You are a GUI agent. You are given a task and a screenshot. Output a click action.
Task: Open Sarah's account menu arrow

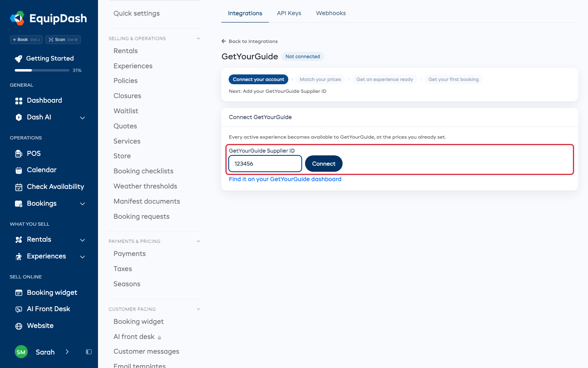67,352
